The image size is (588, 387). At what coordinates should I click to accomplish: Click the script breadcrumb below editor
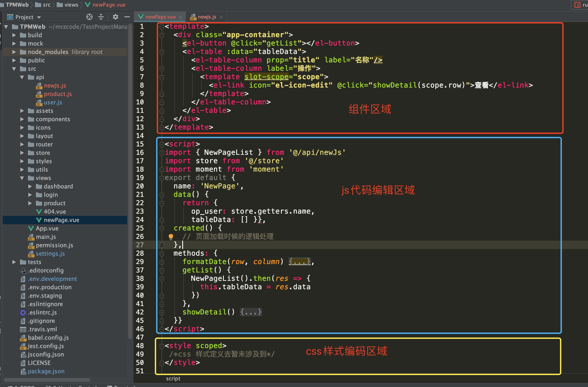pos(173,378)
